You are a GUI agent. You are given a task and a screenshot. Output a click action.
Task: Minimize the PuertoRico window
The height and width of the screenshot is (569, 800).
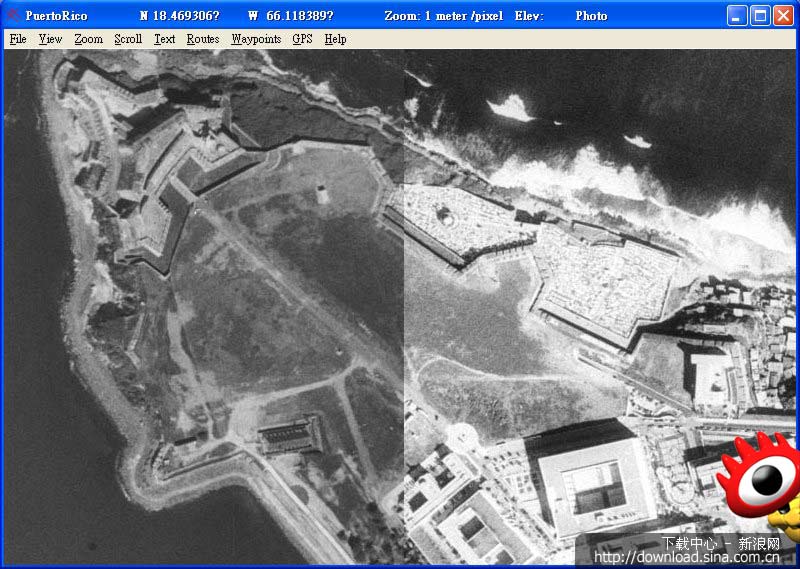click(736, 16)
